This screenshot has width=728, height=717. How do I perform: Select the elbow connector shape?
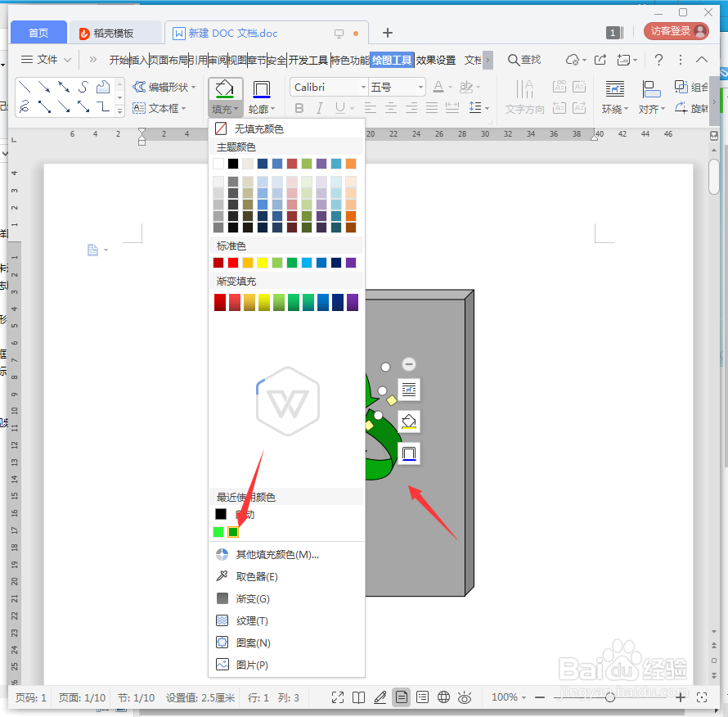coord(103,107)
